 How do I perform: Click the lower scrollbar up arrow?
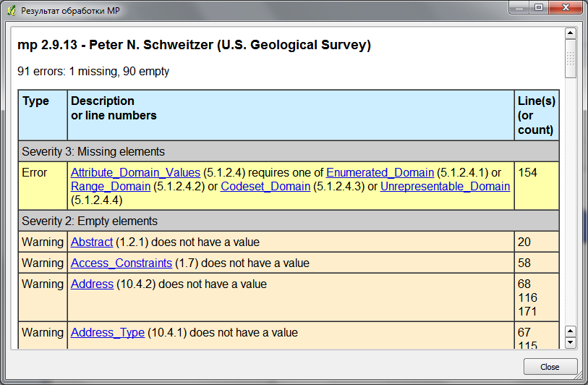571,331
